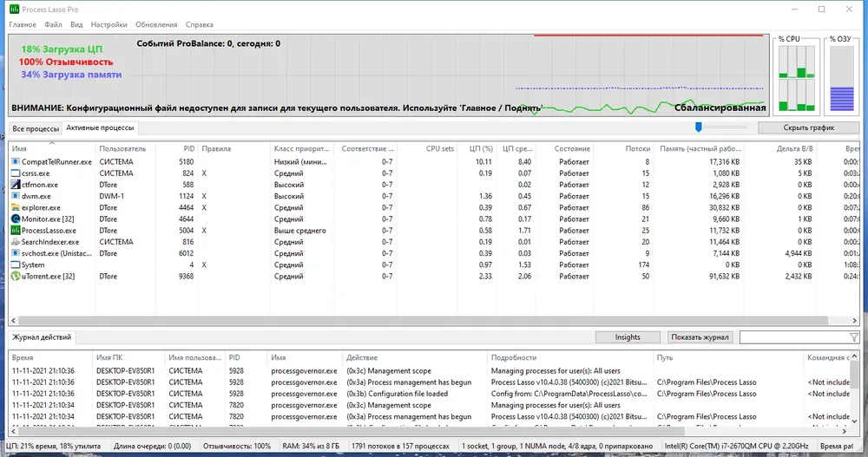Click the rules X mark for explorer.exe
The height and width of the screenshot is (457, 868).
[x=204, y=207]
